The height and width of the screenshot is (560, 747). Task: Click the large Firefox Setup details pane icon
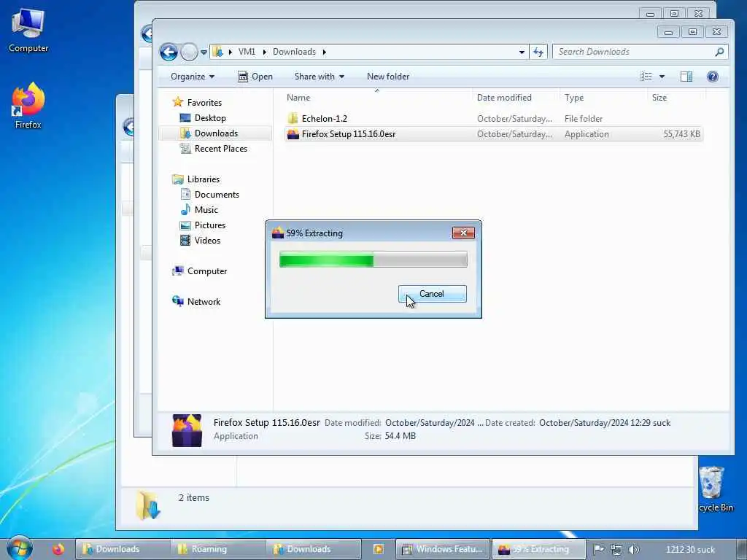click(187, 430)
